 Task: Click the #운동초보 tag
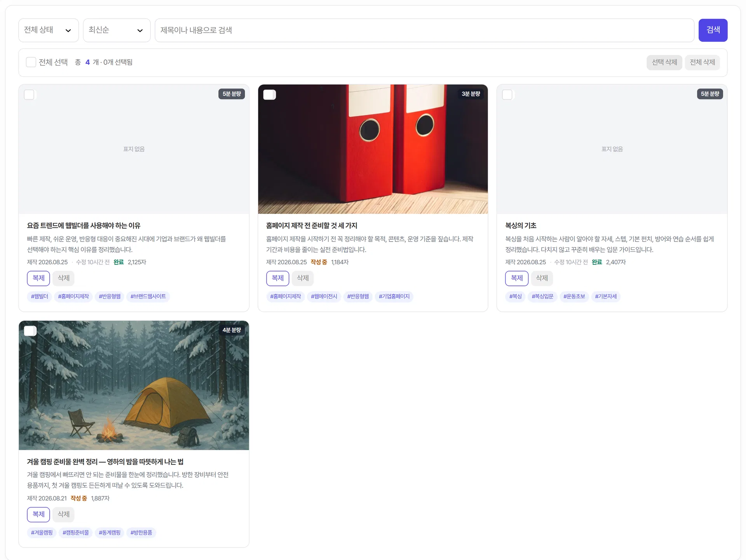point(574,296)
